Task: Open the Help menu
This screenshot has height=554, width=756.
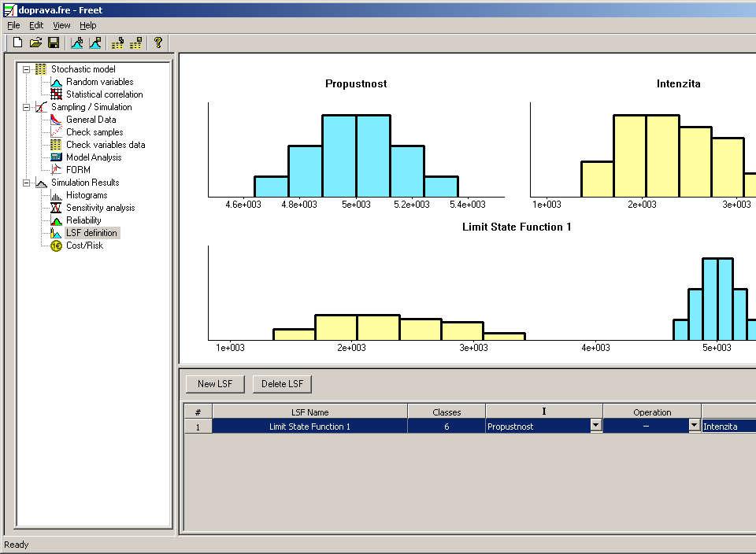Action: (x=87, y=25)
